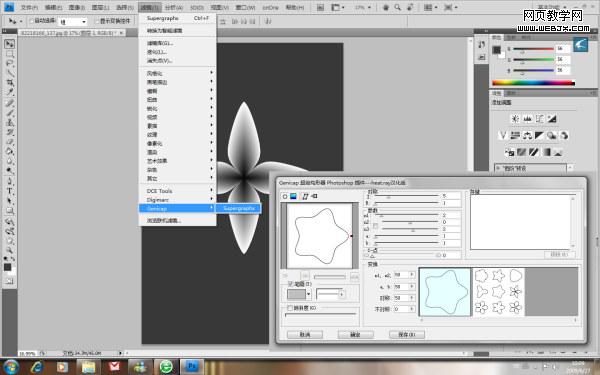This screenshot has width=600, height=375.
Task: Open the color swatch dropdown arrow in plugin
Action: tap(308, 294)
